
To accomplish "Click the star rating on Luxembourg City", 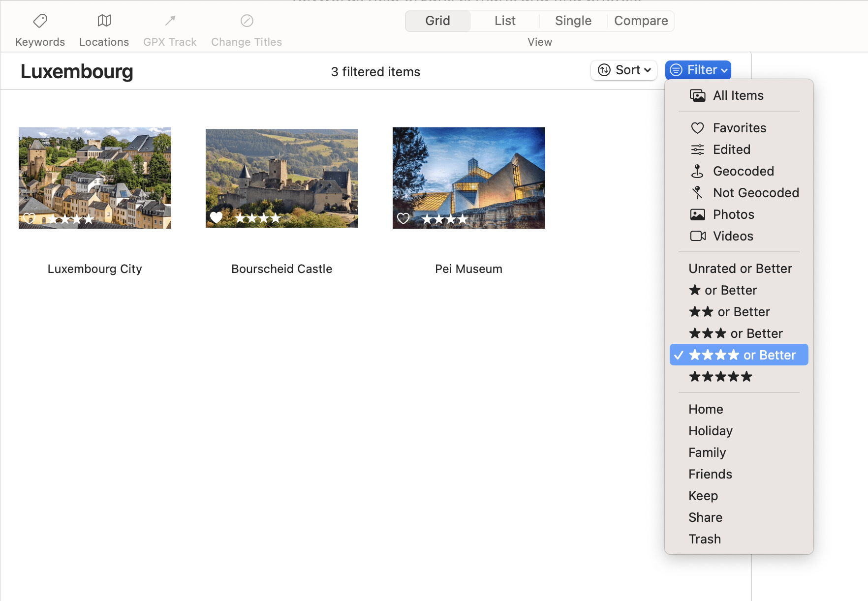I will [71, 219].
